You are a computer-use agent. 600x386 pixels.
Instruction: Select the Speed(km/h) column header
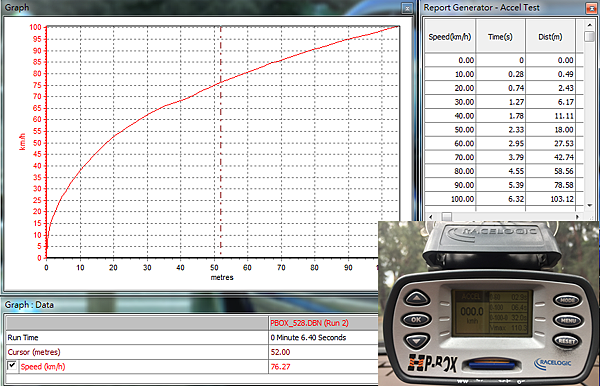450,37
